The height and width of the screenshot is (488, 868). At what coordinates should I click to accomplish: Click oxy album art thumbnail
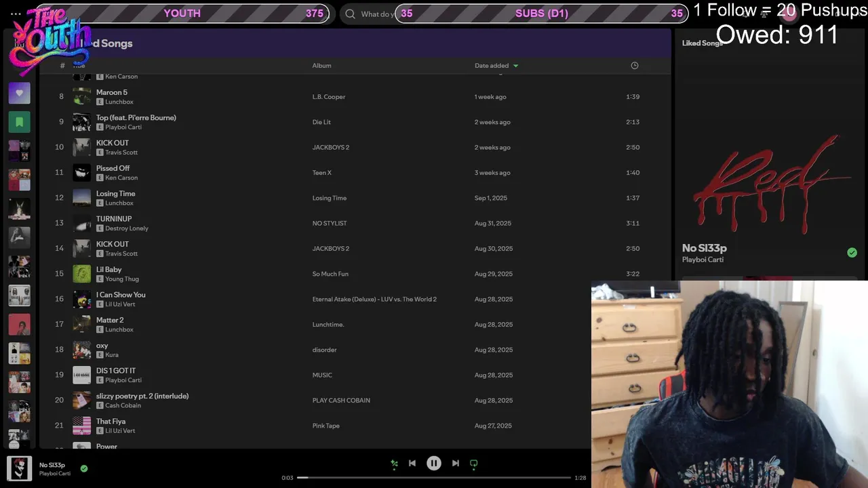81,350
